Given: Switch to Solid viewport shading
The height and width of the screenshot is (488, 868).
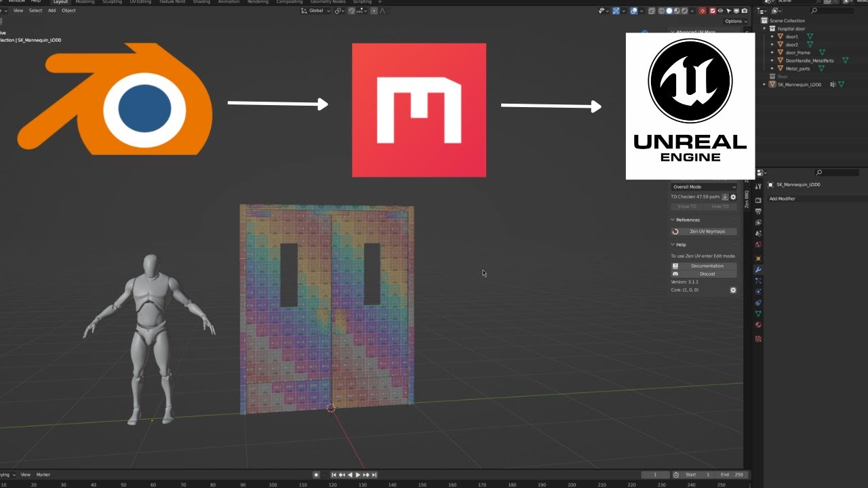Looking at the screenshot, I should [x=669, y=11].
